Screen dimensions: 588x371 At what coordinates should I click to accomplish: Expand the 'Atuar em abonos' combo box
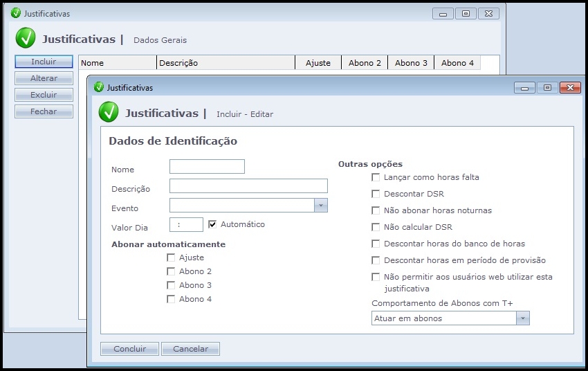pyautogui.click(x=523, y=318)
